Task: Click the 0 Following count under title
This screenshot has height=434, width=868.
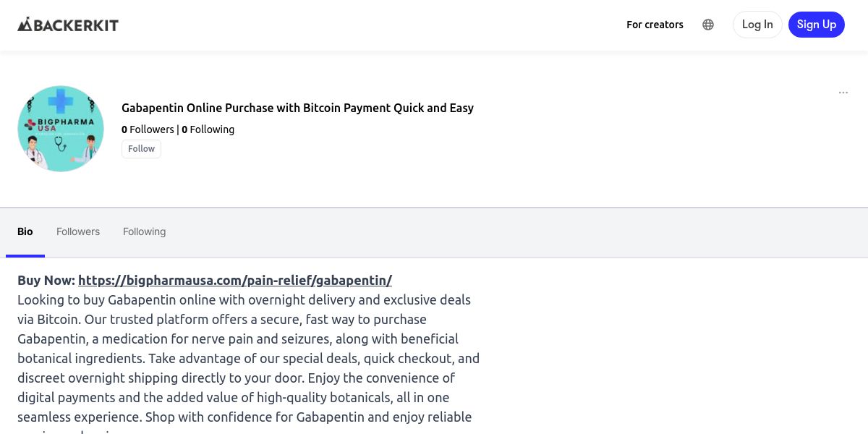Action: pyautogui.click(x=208, y=129)
